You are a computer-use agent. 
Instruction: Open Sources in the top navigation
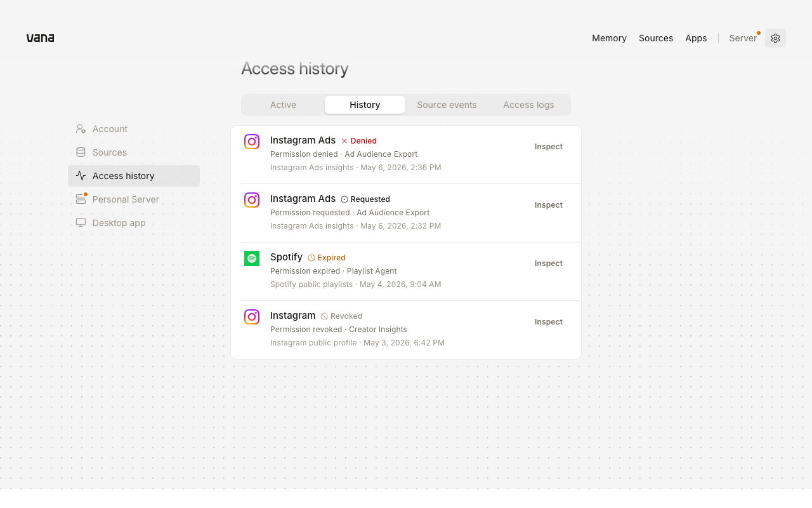tap(656, 38)
